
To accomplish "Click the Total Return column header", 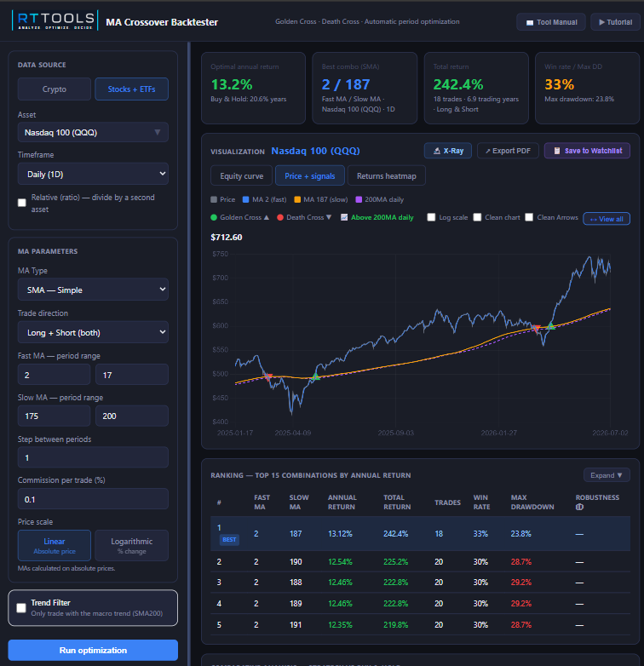I will pyautogui.click(x=397, y=502).
